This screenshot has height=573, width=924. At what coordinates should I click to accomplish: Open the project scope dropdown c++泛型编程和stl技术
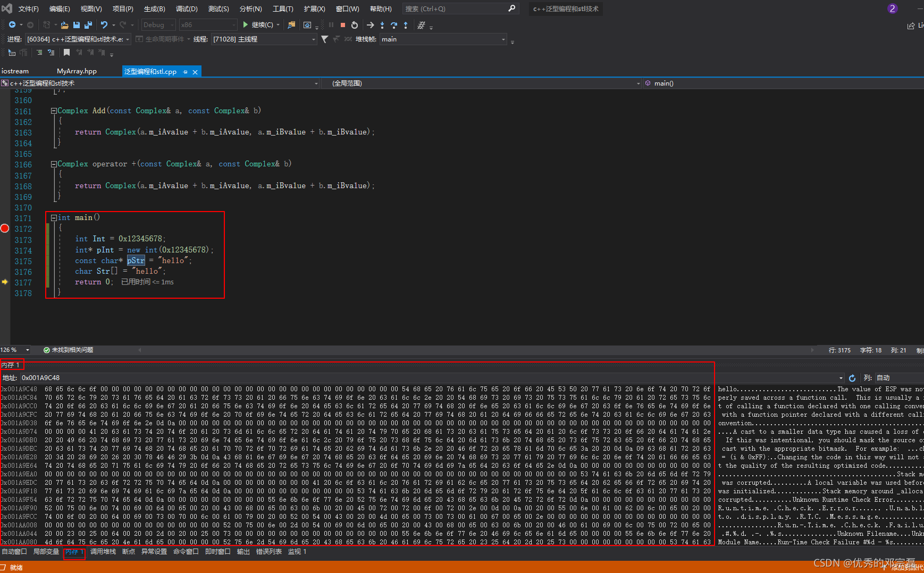tap(160, 83)
